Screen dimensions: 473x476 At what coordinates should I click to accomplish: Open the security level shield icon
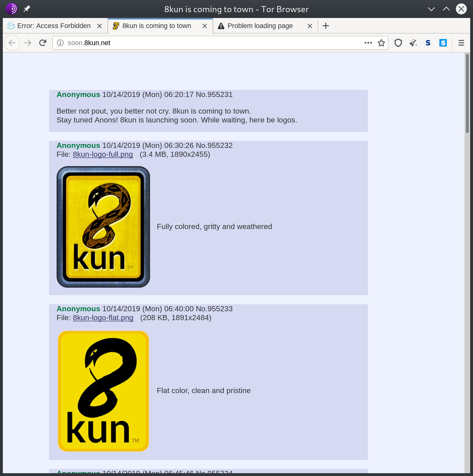pos(398,43)
